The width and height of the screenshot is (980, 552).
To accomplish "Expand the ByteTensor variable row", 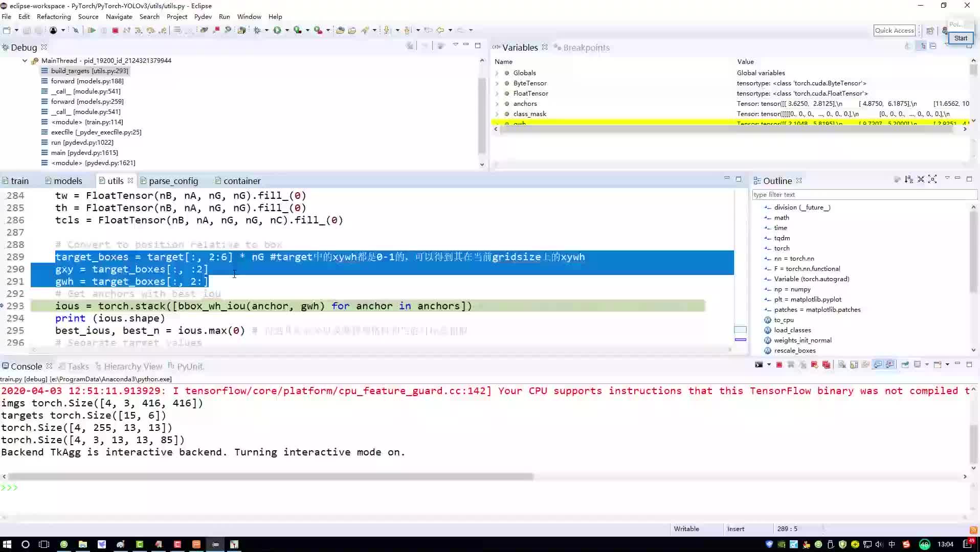I will pyautogui.click(x=497, y=83).
